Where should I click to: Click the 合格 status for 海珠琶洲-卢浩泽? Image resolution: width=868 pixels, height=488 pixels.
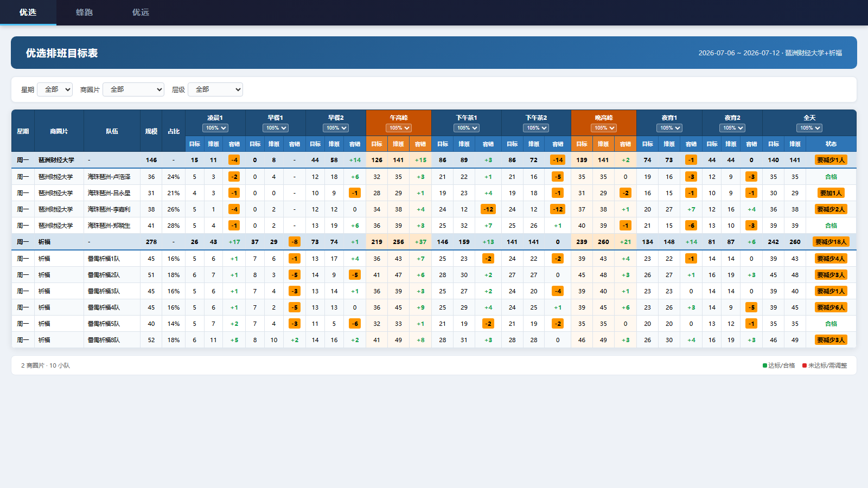tap(831, 177)
